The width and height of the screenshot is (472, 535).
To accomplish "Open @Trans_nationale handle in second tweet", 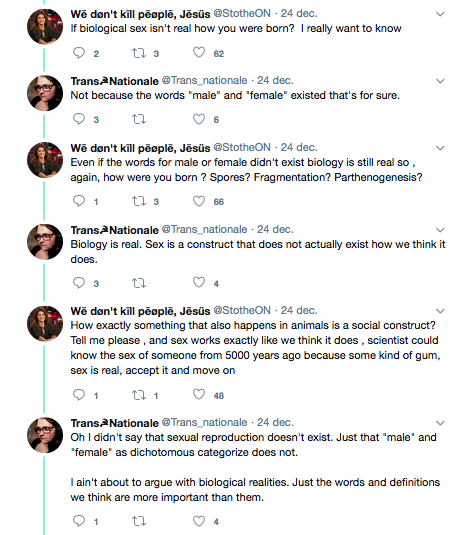I will 204,81.
